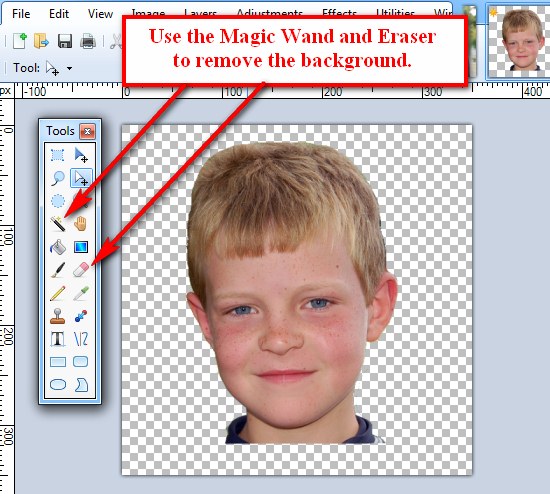Select the Gradient tool
The height and width of the screenshot is (494, 550).
[81, 247]
